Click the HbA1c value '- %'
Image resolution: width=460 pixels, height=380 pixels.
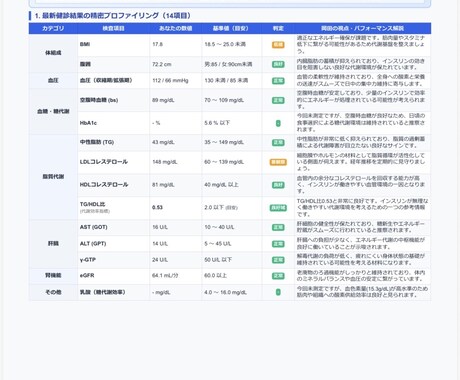point(156,123)
